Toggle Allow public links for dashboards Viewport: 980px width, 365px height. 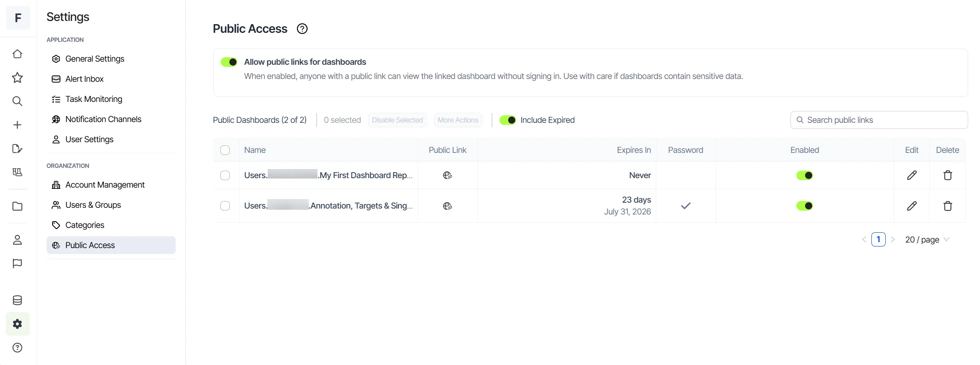229,62
